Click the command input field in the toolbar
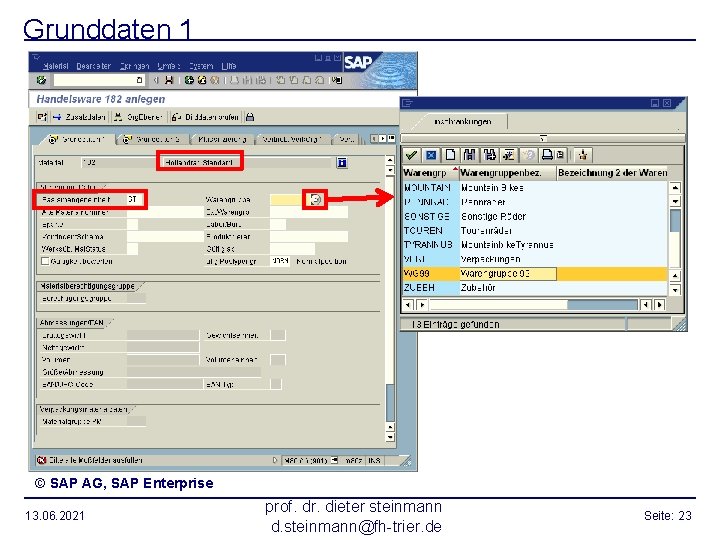720x540 pixels. click(x=98, y=80)
